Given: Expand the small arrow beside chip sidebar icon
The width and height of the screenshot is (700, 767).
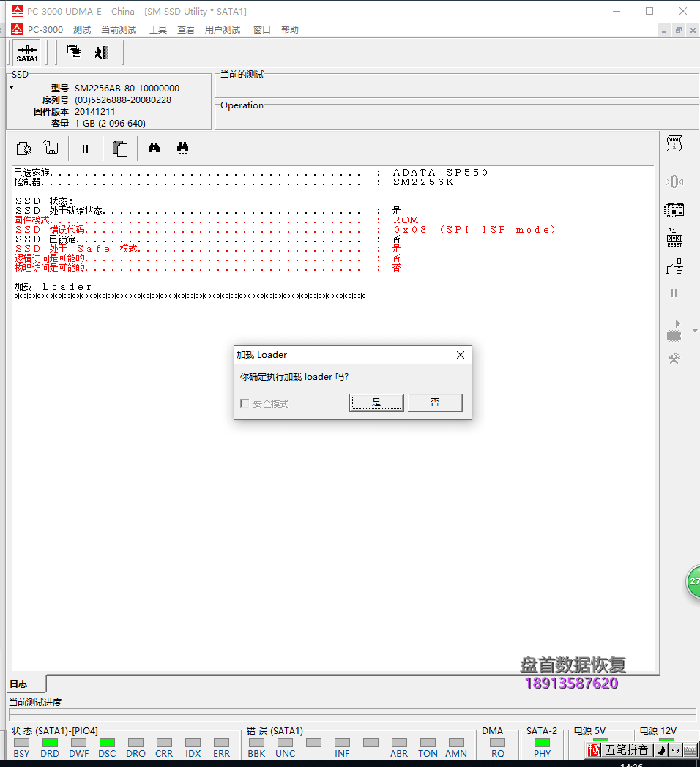Looking at the screenshot, I should coord(695,331).
